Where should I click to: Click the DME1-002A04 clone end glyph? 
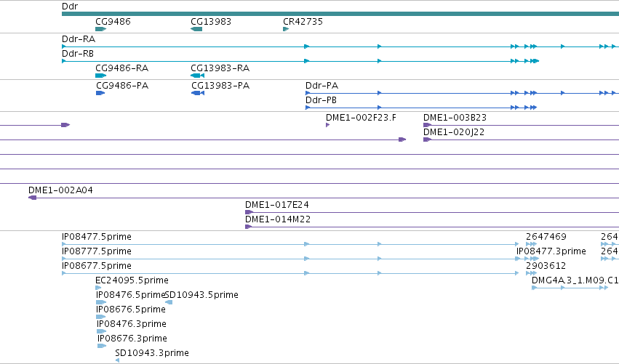point(33,198)
